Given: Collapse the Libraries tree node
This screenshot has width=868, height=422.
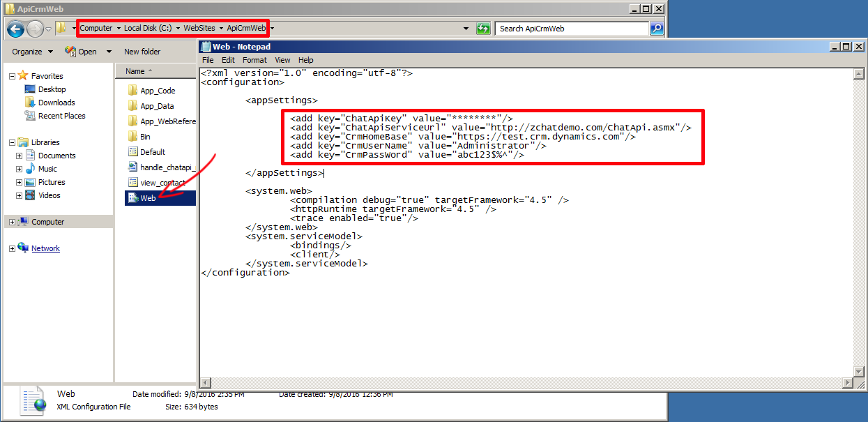Looking at the screenshot, I should tap(11, 142).
